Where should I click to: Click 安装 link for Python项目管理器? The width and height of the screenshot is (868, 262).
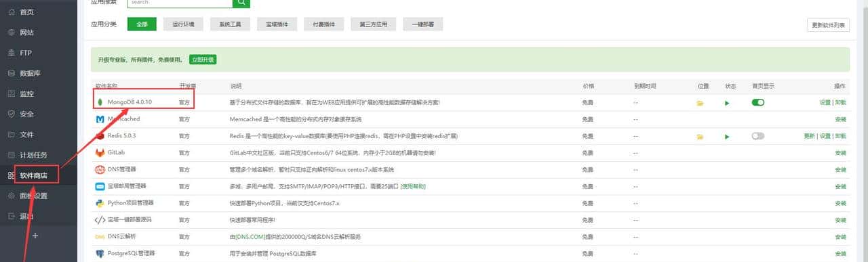[x=841, y=203]
